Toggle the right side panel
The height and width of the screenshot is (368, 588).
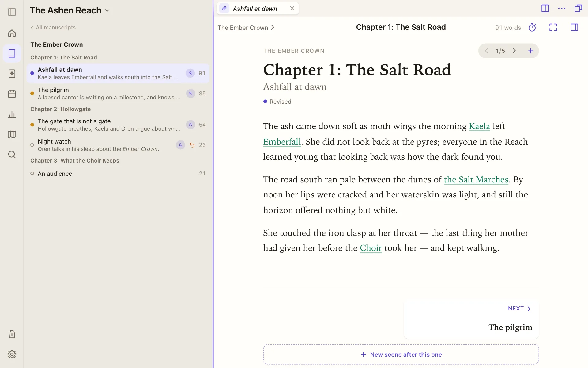click(574, 28)
